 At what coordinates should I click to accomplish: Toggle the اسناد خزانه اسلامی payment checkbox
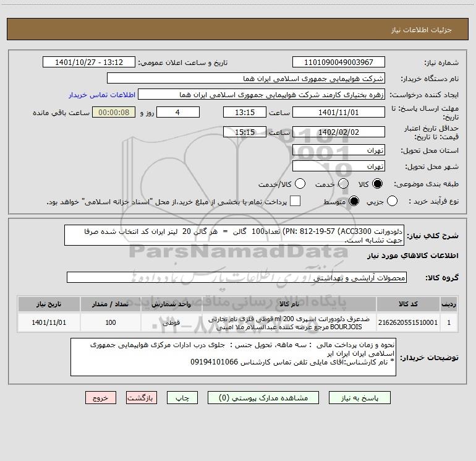[x=295, y=201]
